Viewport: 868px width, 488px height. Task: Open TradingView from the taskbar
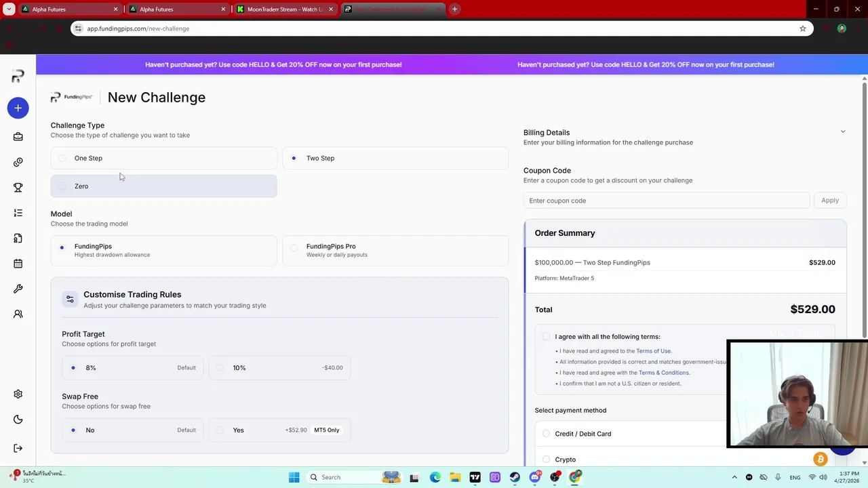pos(475,477)
